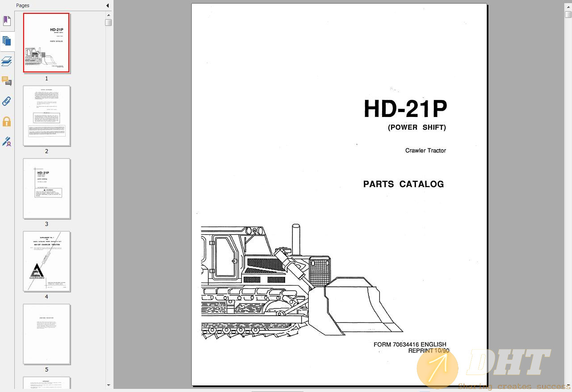The width and height of the screenshot is (572, 392).
Task: Open the Comments panel icon
Action: pyautogui.click(x=7, y=81)
